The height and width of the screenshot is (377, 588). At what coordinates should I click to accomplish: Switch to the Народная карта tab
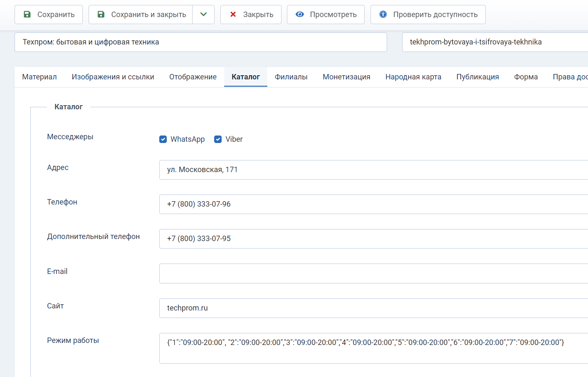pyautogui.click(x=413, y=77)
